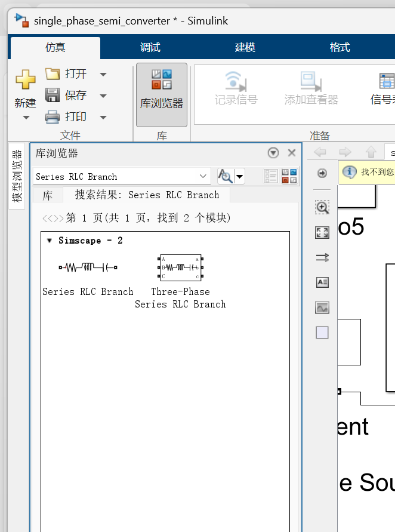Expand the 打开 dropdown arrow
This screenshot has height=532, width=395.
pos(103,74)
